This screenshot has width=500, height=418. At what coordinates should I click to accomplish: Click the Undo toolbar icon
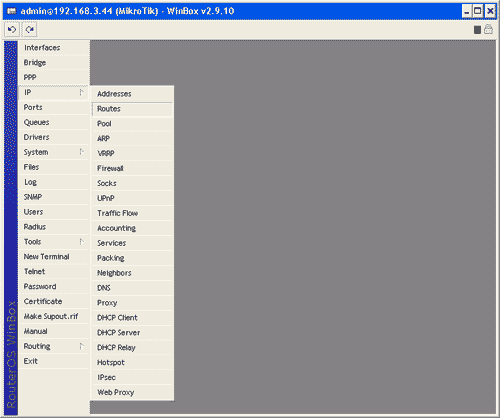12,30
